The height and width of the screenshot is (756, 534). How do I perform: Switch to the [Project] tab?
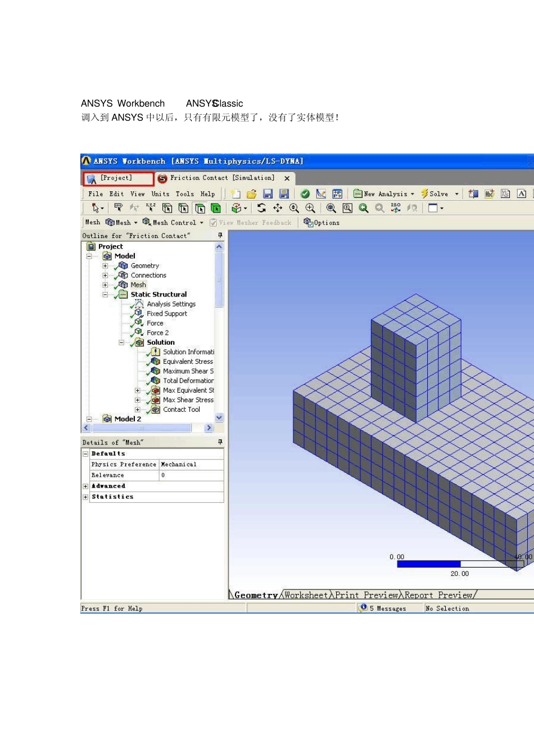119,179
